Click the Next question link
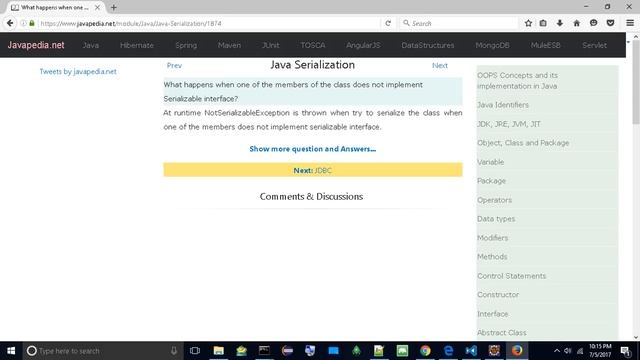The image size is (640, 360). 440,65
